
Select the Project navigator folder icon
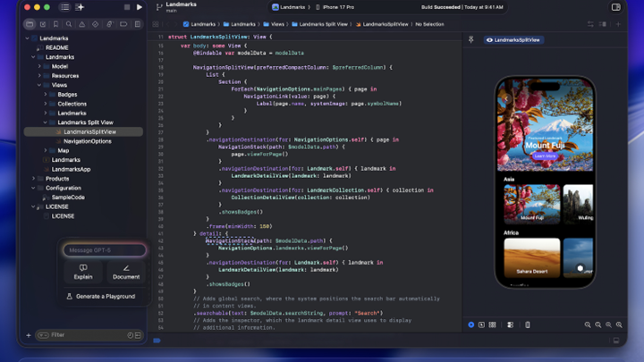click(x=30, y=24)
